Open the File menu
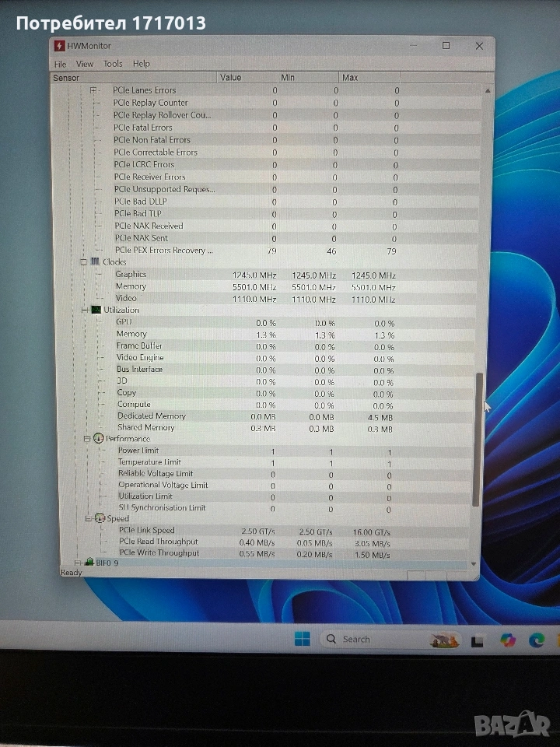This screenshot has width=560, height=747. pos(60,64)
